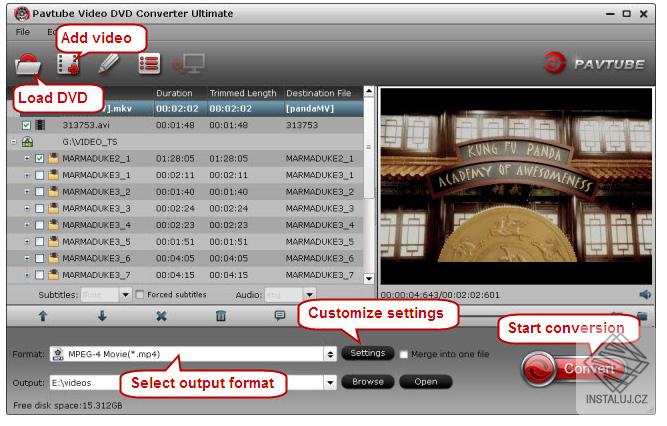
Task: Expand the MARMADUKE2_1 title node
Action: (27, 158)
